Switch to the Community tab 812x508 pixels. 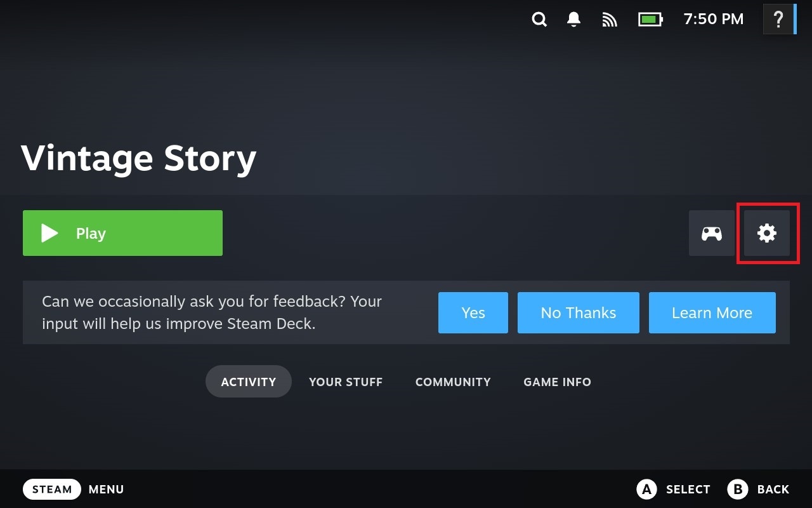(453, 382)
